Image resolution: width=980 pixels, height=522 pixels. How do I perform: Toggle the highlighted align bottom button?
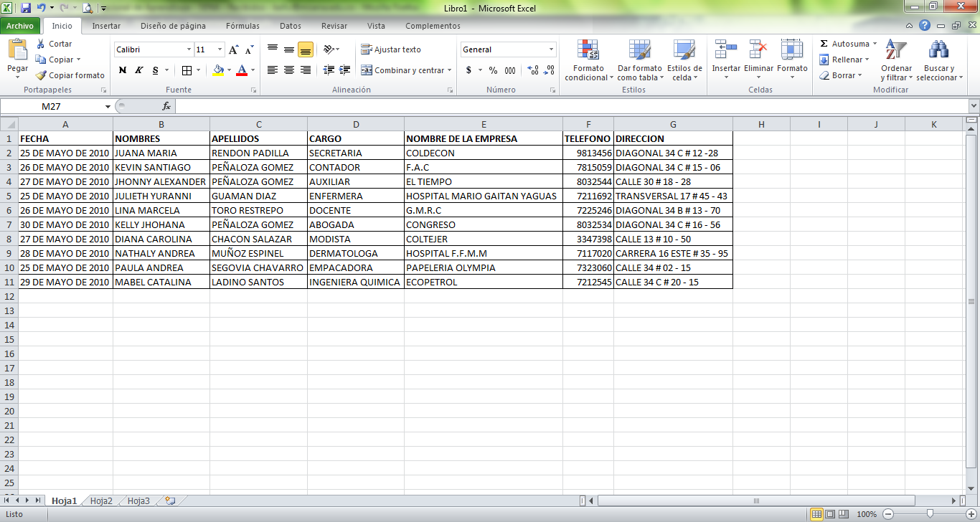[306, 49]
